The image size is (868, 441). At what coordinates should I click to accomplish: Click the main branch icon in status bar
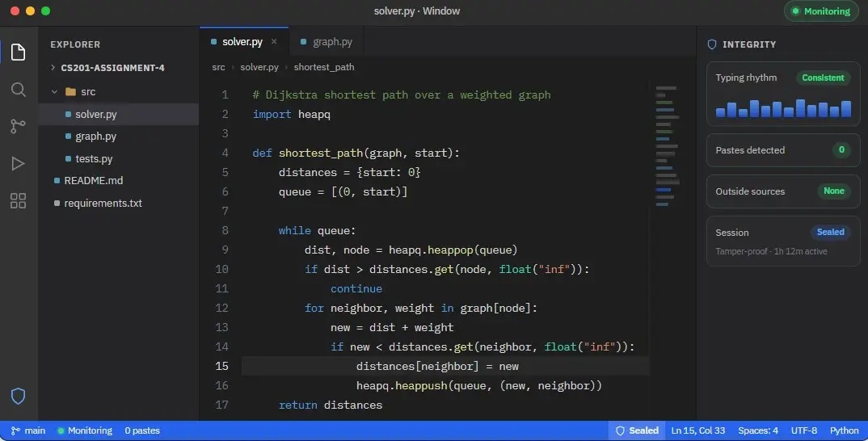click(x=15, y=430)
